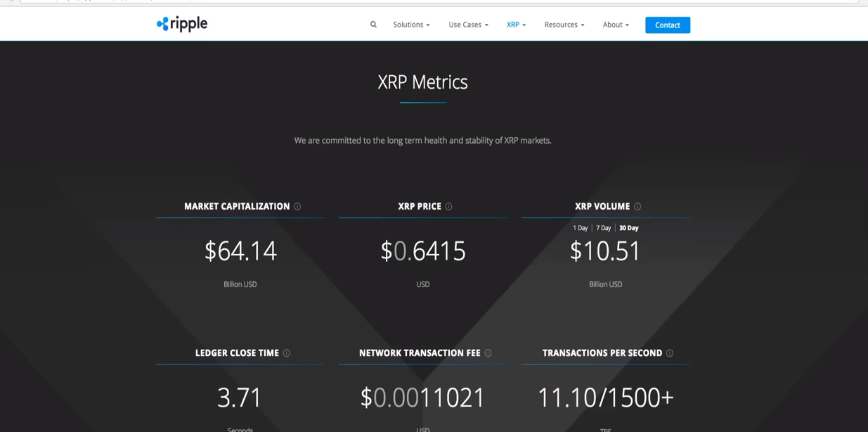Click the TRANSACTIONS PER SECOND label
This screenshot has height=432, width=868.
click(602, 353)
